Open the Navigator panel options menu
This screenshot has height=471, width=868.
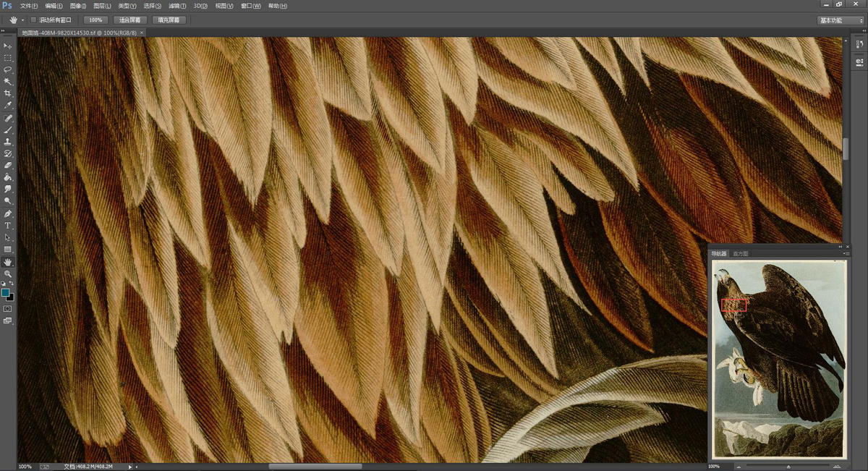tap(846, 254)
